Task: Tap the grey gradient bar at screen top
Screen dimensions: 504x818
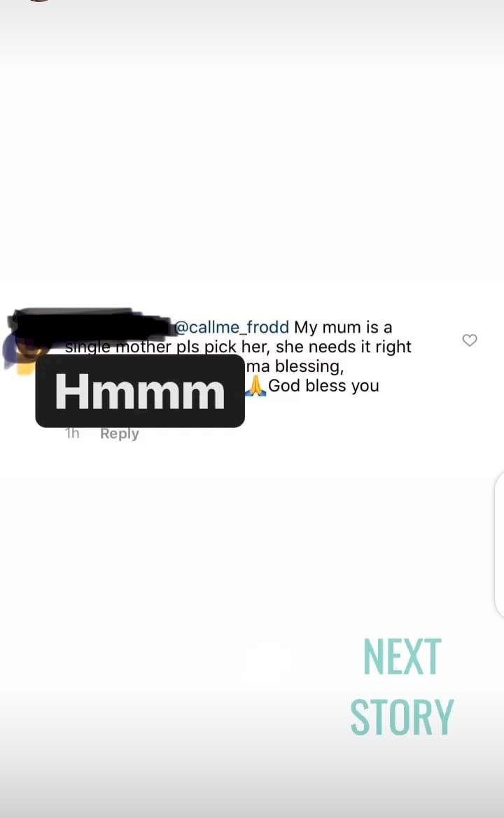Action: [x=252, y=32]
